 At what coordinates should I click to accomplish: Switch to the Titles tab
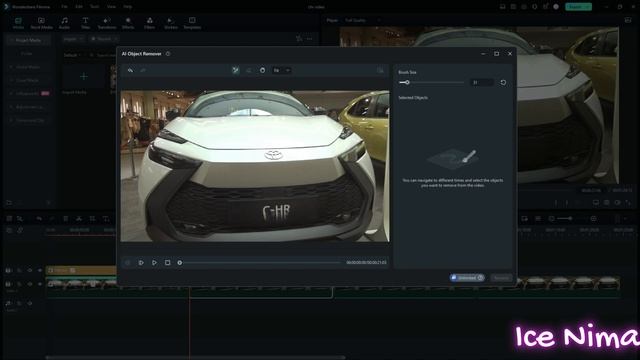[x=85, y=23]
